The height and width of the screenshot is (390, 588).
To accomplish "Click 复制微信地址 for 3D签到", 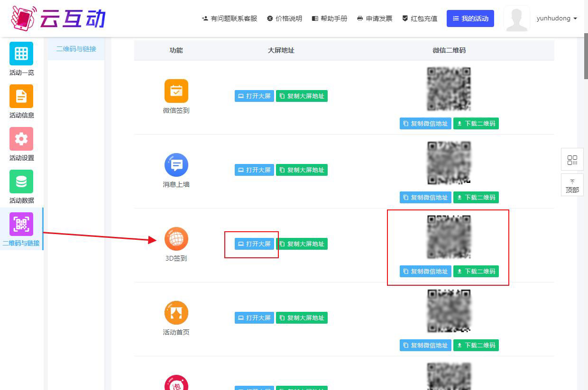I will pyautogui.click(x=425, y=272).
